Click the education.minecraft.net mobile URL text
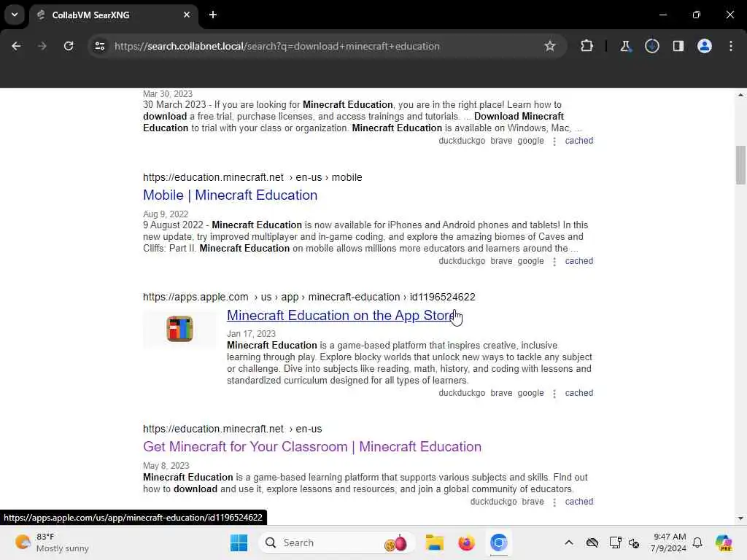The width and height of the screenshot is (747, 560). 252,177
